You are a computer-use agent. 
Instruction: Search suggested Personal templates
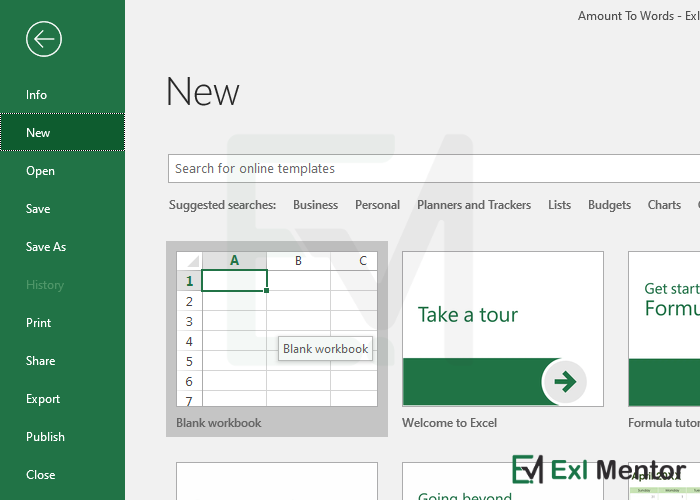(377, 205)
